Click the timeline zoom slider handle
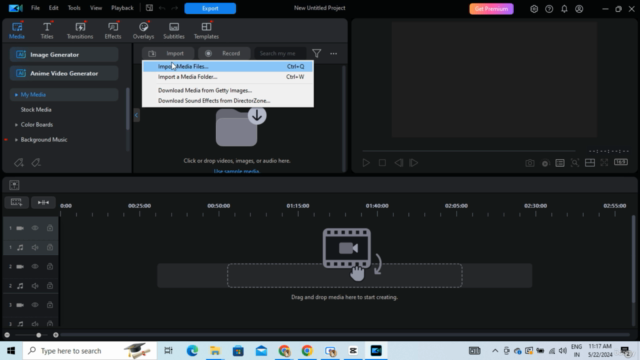The width and height of the screenshot is (640, 360). tap(39, 335)
